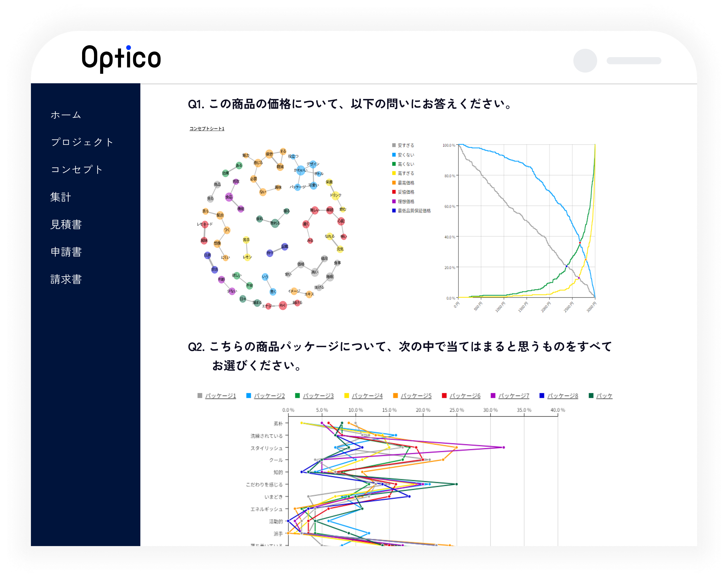The image size is (728, 577).
Task: Click the purple 理想価格 legend marker
Action: 394,201
